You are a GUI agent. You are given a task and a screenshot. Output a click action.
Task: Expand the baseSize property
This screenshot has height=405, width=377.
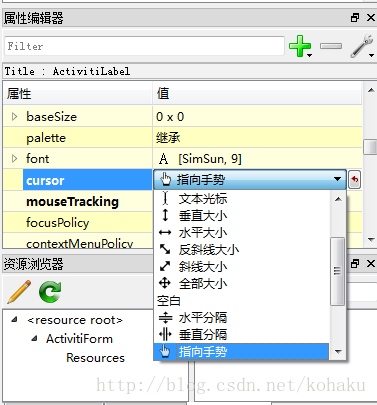pyautogui.click(x=14, y=116)
